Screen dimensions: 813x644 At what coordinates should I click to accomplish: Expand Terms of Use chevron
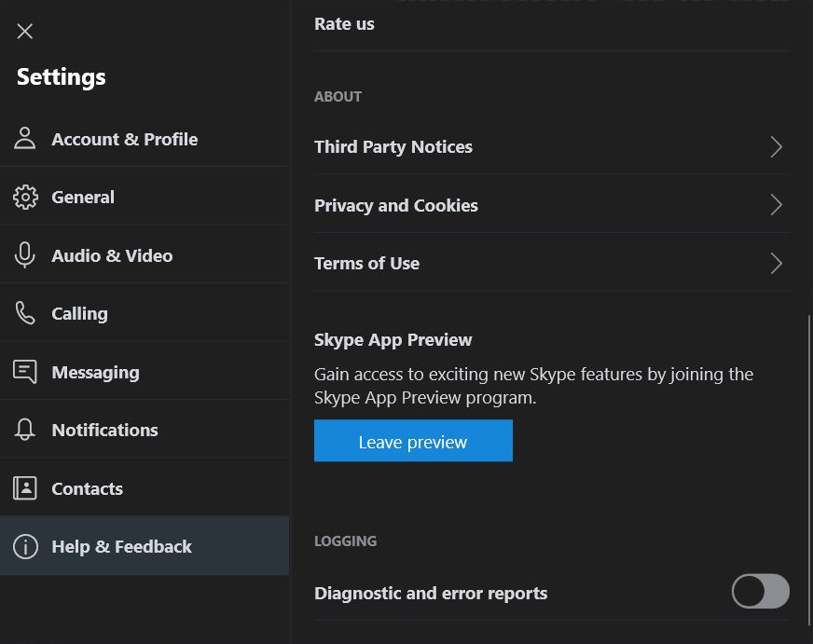777,263
